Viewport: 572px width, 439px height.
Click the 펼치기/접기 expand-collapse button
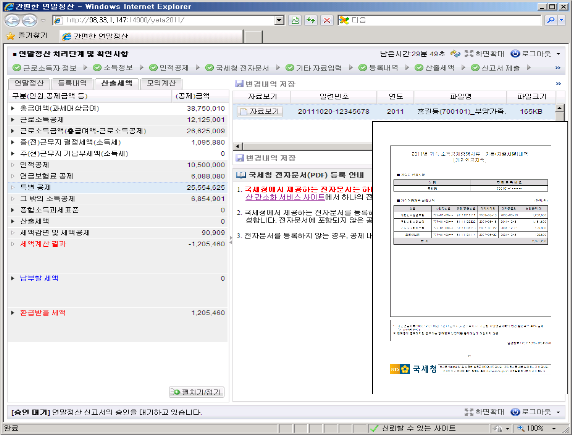pos(197,392)
